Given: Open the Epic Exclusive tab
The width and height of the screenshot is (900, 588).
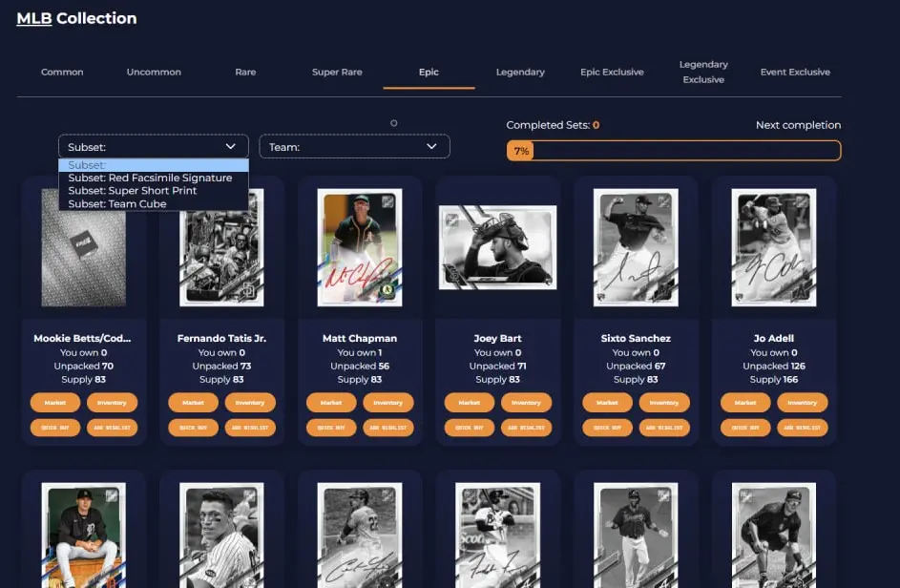Looking at the screenshot, I should point(612,72).
